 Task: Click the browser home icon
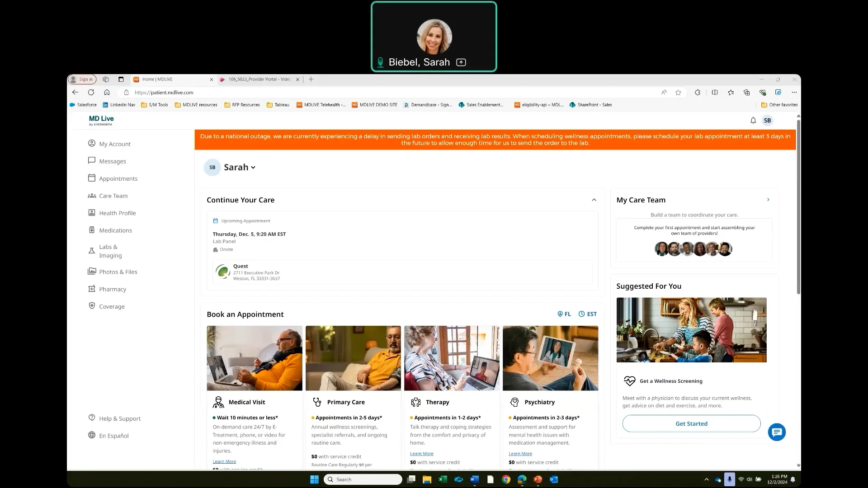(107, 92)
